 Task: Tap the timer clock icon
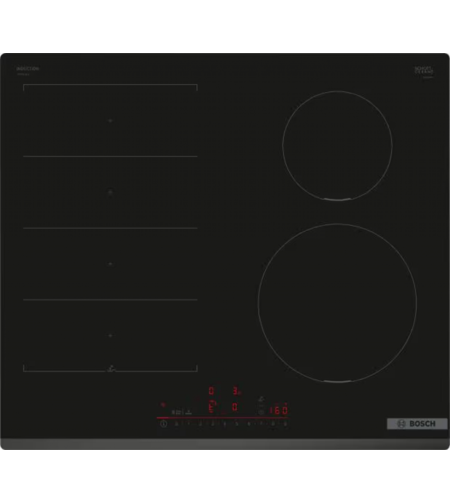pyautogui.click(x=261, y=412)
